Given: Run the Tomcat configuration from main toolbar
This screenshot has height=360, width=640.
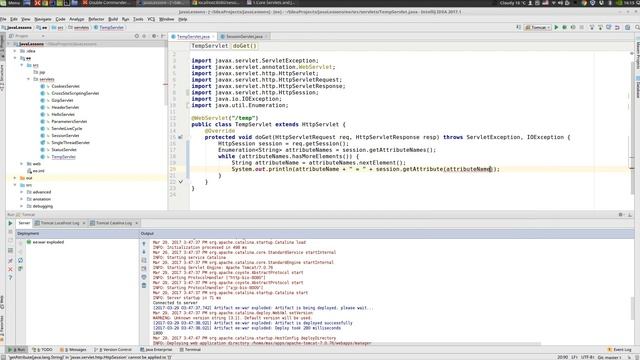Looking at the screenshot, I should coord(556,27).
